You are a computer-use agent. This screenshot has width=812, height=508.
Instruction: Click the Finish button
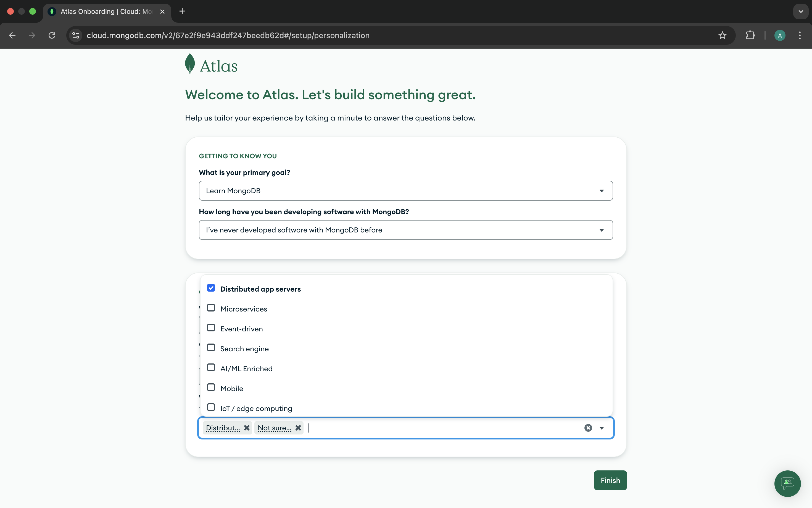pos(610,480)
